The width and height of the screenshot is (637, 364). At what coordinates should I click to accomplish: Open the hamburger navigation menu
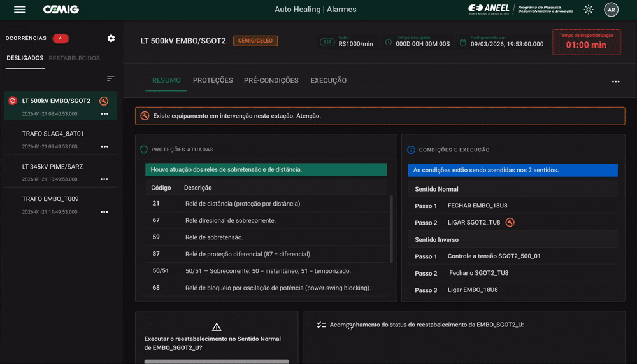click(20, 10)
